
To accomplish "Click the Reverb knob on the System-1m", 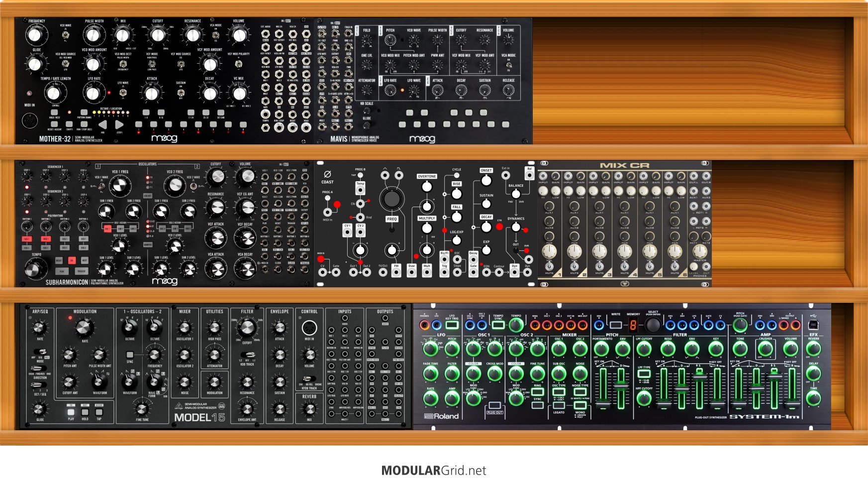I will [x=814, y=349].
